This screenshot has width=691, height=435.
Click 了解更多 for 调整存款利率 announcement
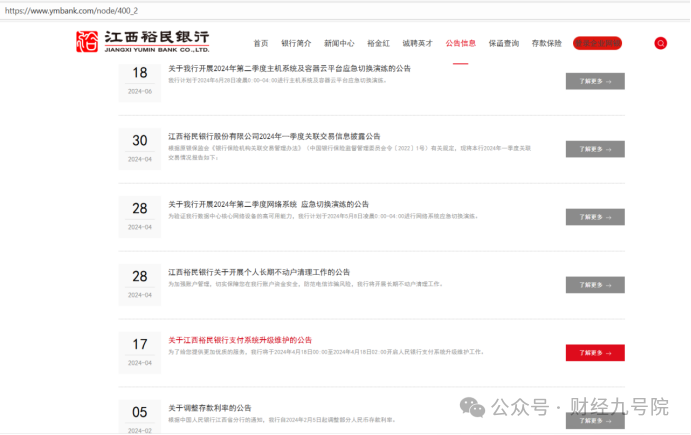click(595, 421)
